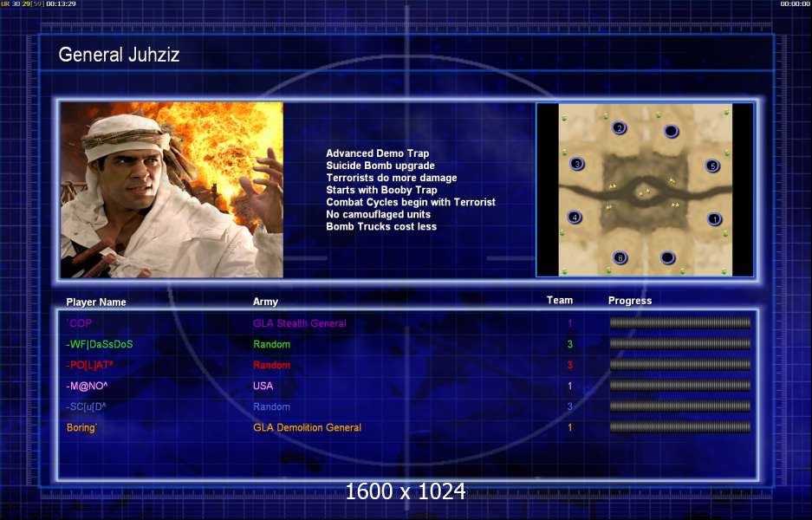
Task: Click the GLA Demolition General army entry
Action: point(307,428)
